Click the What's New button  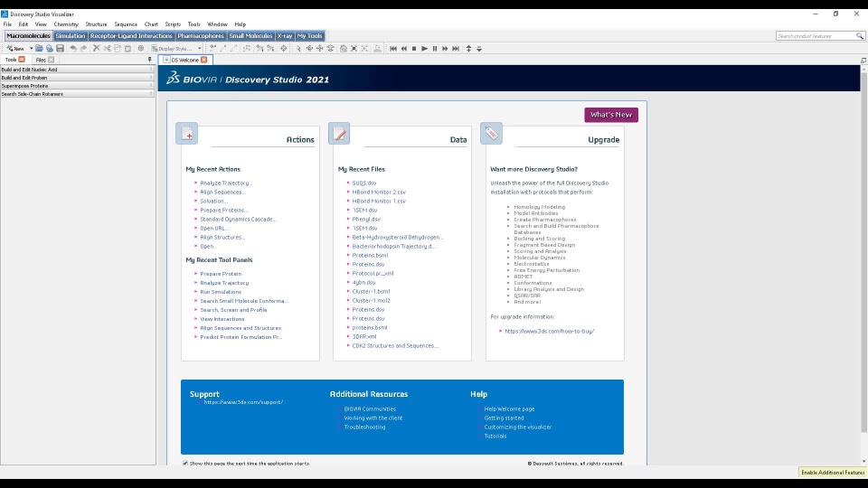pyautogui.click(x=611, y=115)
